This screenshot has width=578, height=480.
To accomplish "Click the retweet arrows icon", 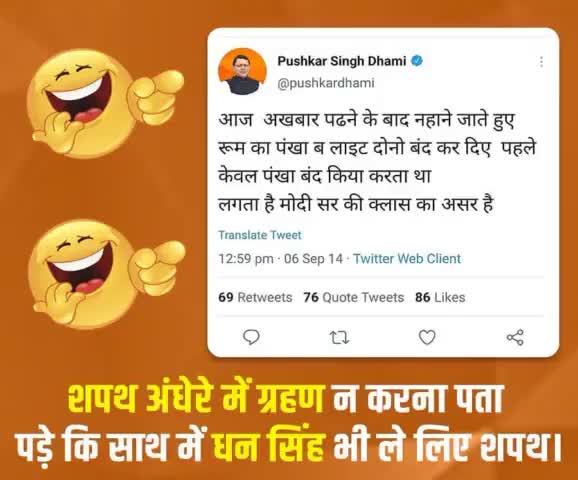I will [x=339, y=337].
